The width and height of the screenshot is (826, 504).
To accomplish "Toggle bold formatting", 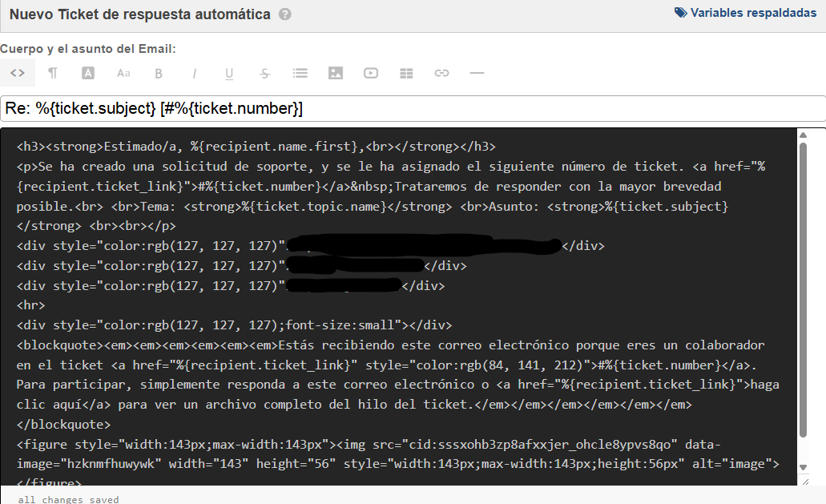I will tap(159, 73).
